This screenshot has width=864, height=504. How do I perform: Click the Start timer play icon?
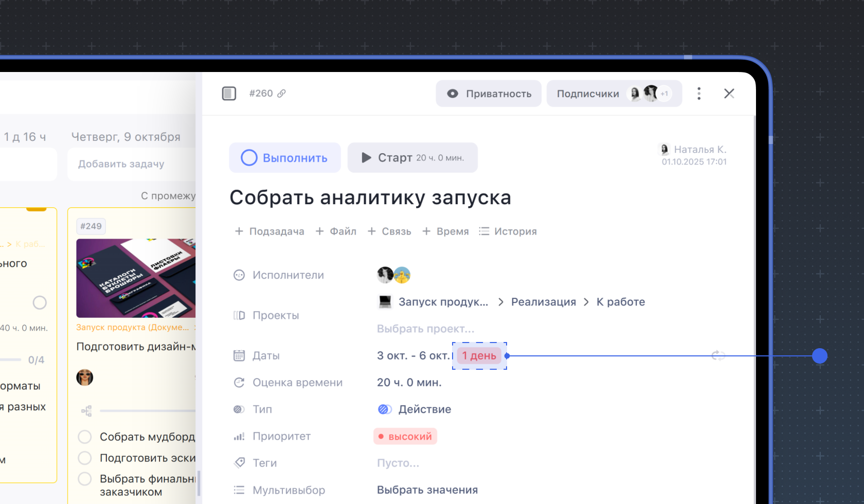366,158
